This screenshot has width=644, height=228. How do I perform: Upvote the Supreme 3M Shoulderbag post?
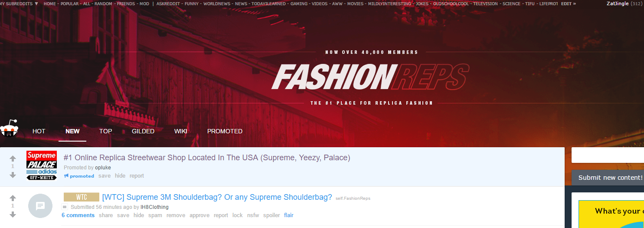pos(13,198)
